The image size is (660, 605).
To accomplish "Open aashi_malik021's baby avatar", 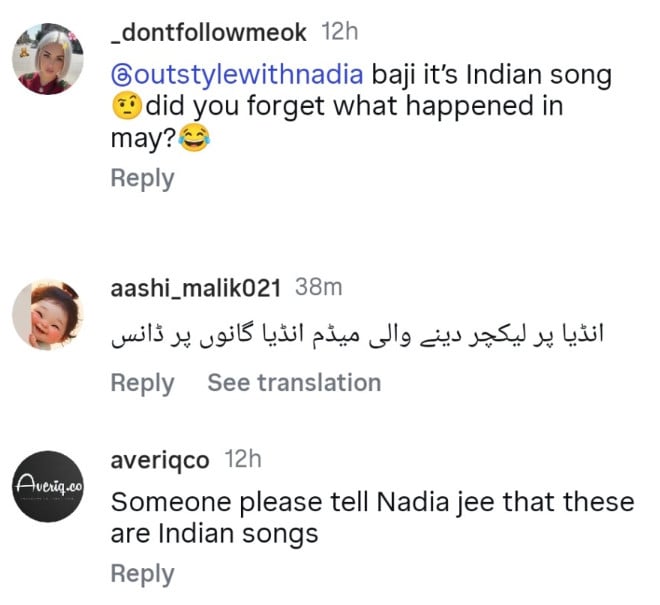I will 46,314.
